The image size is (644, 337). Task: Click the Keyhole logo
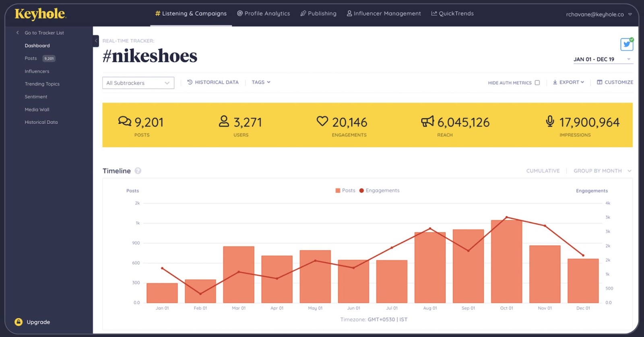tap(40, 14)
